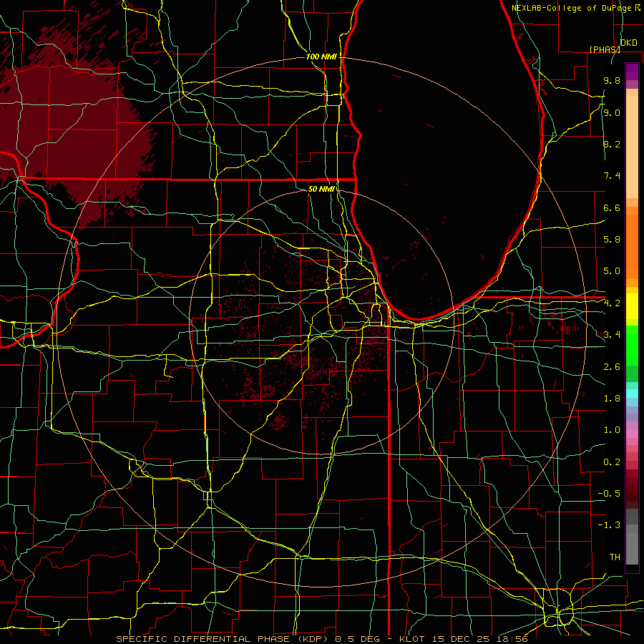The height and width of the screenshot is (644, 644).
Task: Select the 2.6 color scale value
Action: tap(612, 366)
